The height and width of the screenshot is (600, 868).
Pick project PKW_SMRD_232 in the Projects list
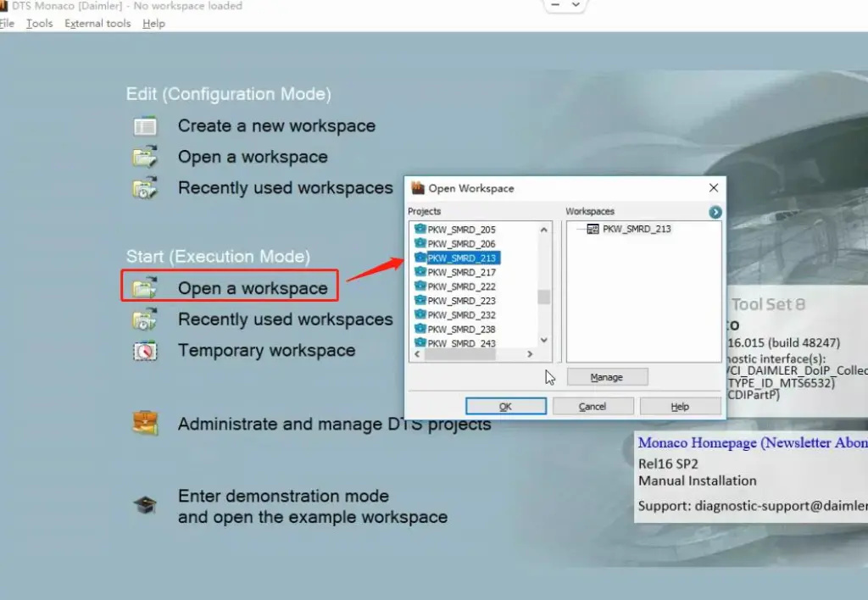pos(461,315)
